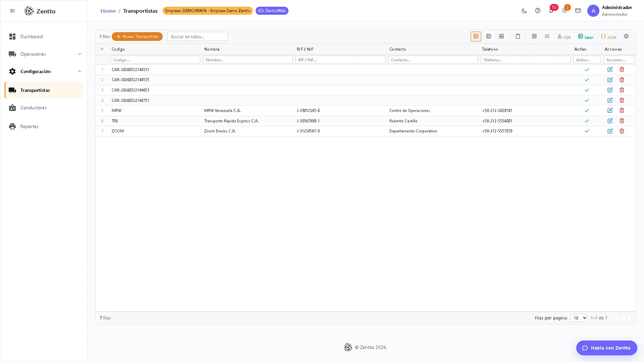Open help via the question mark icon
This screenshot has width=644, height=362.
pos(538,11)
